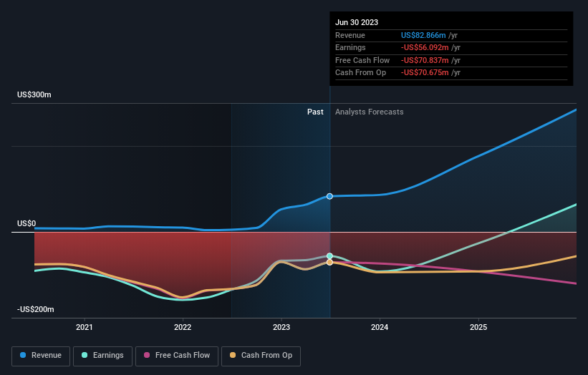Click the Past section label
Viewport: 588px width, 375px height.
pos(315,112)
